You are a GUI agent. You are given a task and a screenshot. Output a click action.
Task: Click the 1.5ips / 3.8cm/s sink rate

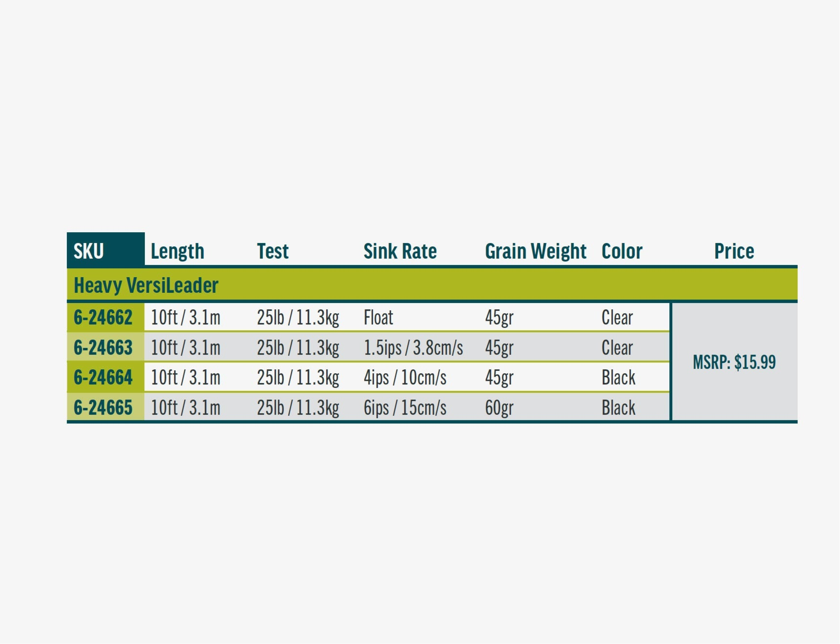coord(413,348)
